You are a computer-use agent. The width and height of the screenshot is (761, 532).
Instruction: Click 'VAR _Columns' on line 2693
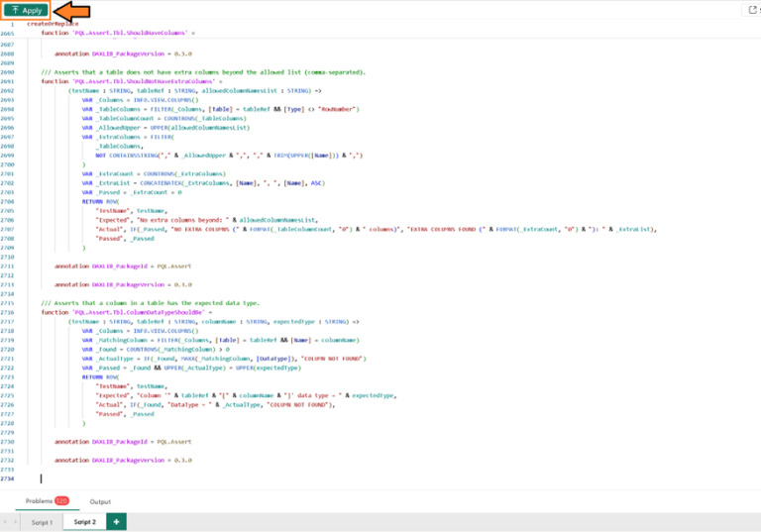tap(103, 100)
